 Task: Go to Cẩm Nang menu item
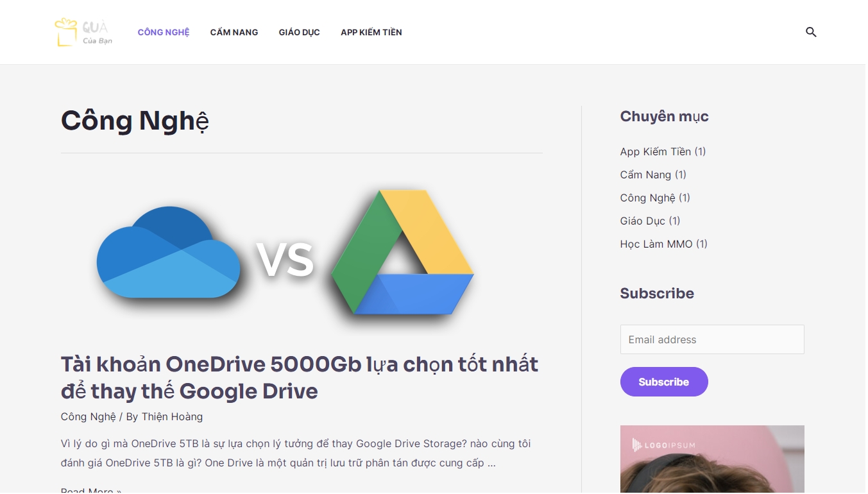tap(234, 32)
